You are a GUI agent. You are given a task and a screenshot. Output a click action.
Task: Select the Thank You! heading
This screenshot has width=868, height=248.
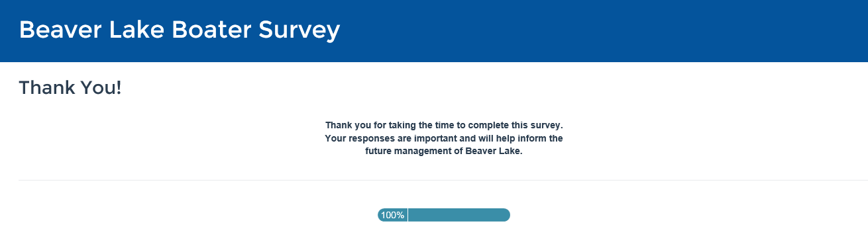tap(70, 87)
